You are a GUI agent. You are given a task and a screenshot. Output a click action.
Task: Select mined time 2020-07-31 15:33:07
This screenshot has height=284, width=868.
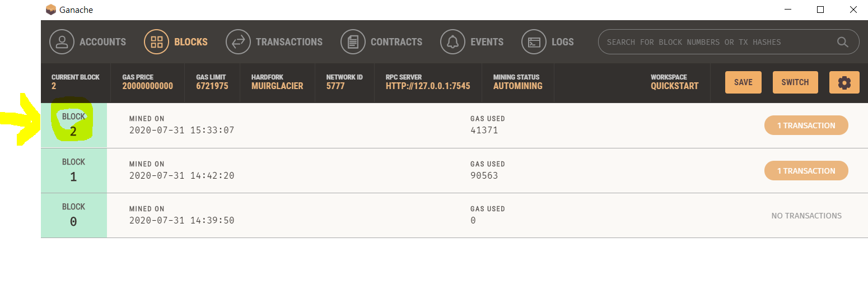coord(181,131)
